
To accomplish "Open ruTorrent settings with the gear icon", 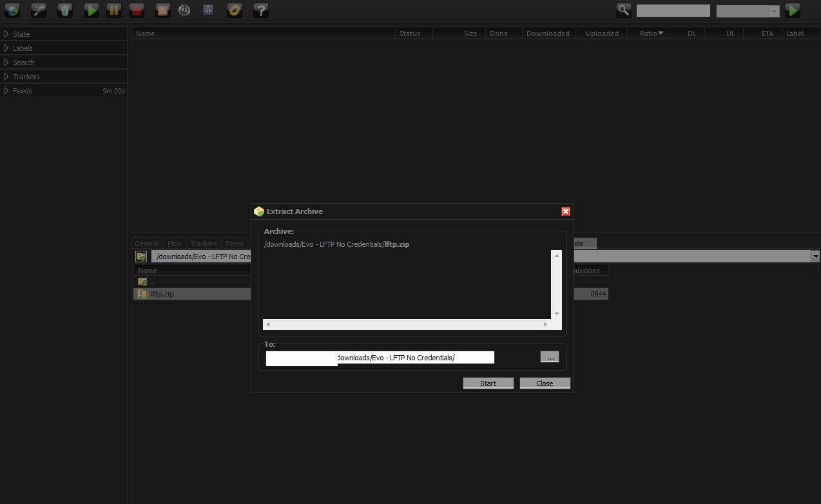I will point(234,10).
